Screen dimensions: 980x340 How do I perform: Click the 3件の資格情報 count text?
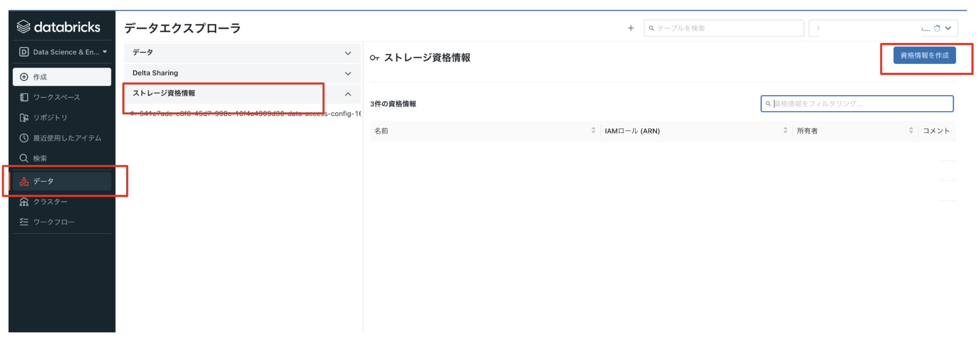pyautogui.click(x=393, y=104)
